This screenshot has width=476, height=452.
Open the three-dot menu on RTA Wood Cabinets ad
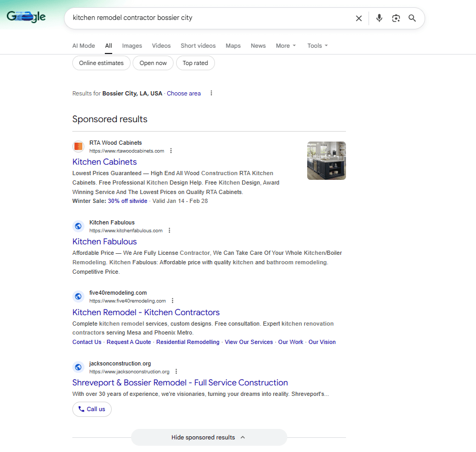click(171, 150)
